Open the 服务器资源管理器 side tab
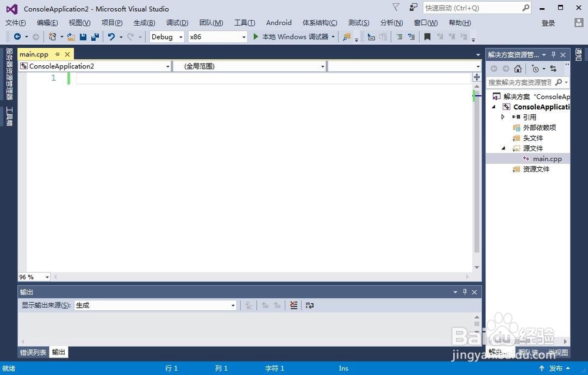The width and height of the screenshot is (588, 375). click(9, 73)
